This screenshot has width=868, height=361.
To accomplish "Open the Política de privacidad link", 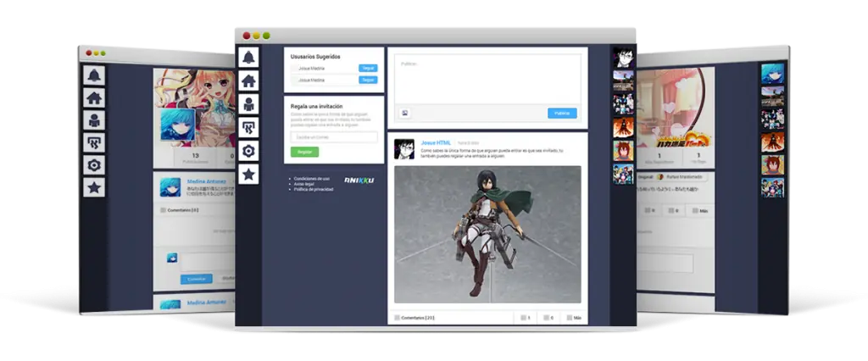I will pos(314,189).
